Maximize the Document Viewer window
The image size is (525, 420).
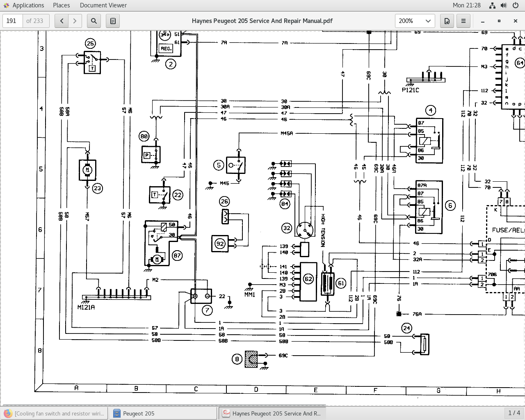[x=499, y=21]
